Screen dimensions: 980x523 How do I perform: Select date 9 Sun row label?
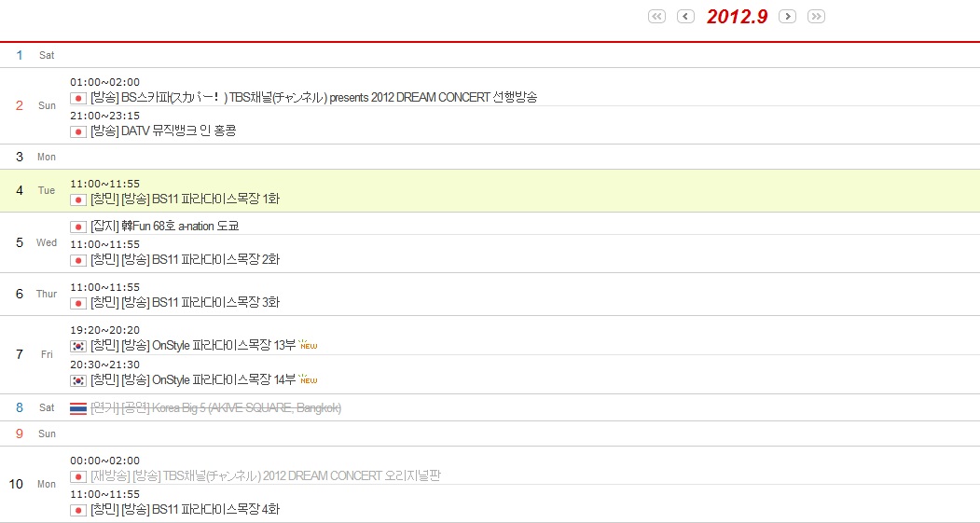pos(35,434)
